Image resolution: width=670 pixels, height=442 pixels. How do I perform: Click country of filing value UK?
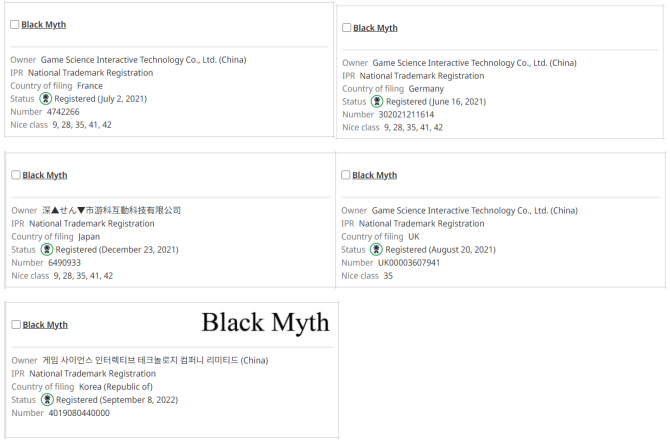point(414,236)
